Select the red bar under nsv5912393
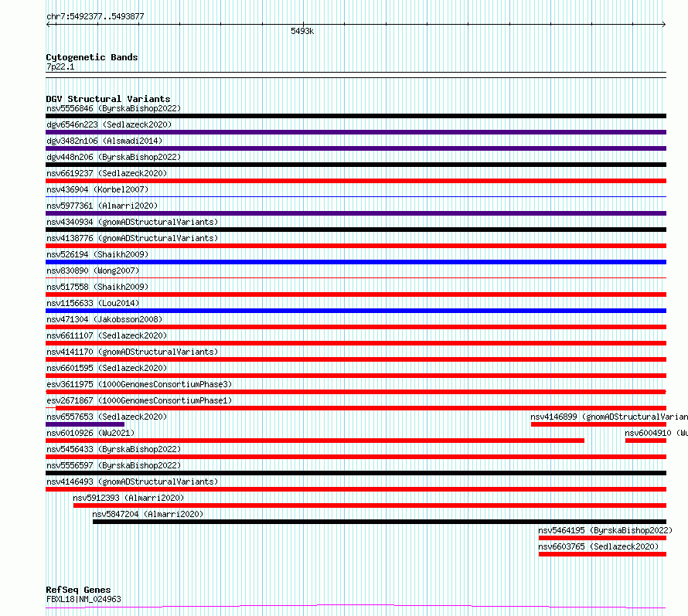 pyautogui.click(x=370, y=505)
